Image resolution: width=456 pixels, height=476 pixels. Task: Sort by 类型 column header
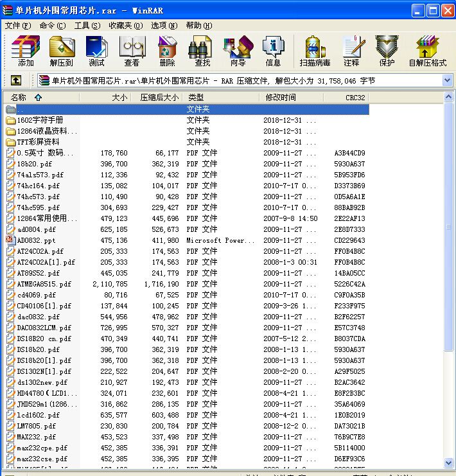pyautogui.click(x=221, y=98)
